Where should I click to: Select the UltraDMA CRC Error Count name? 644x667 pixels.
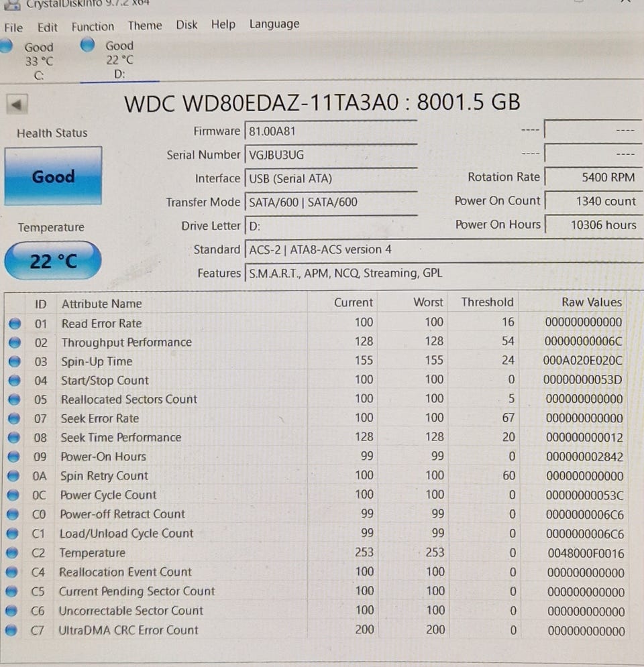tap(128, 630)
